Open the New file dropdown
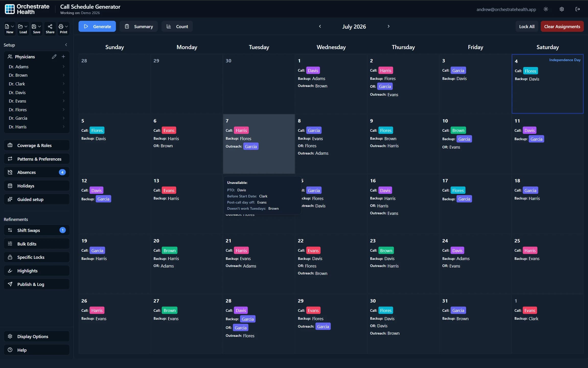Screen dimensions: 588x368 (10, 29)
